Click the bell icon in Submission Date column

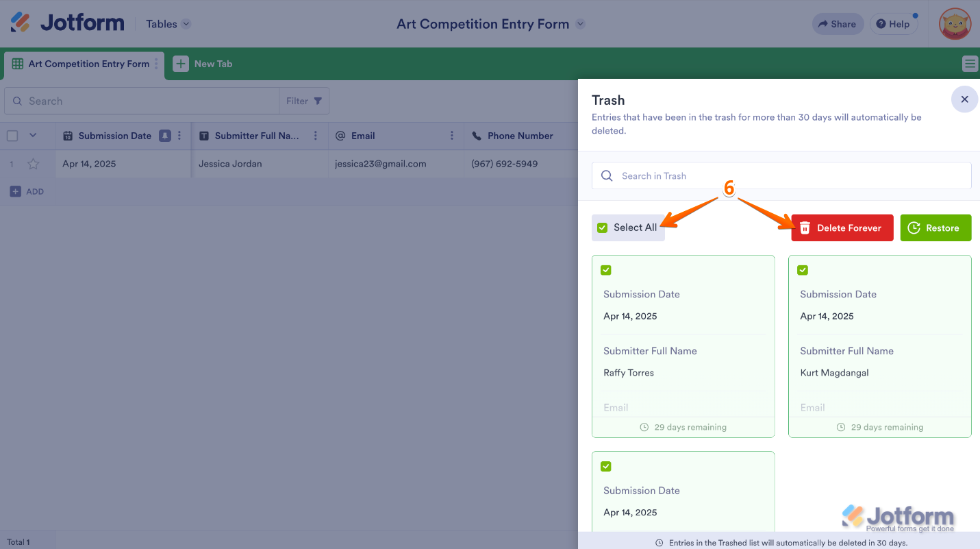[165, 136]
